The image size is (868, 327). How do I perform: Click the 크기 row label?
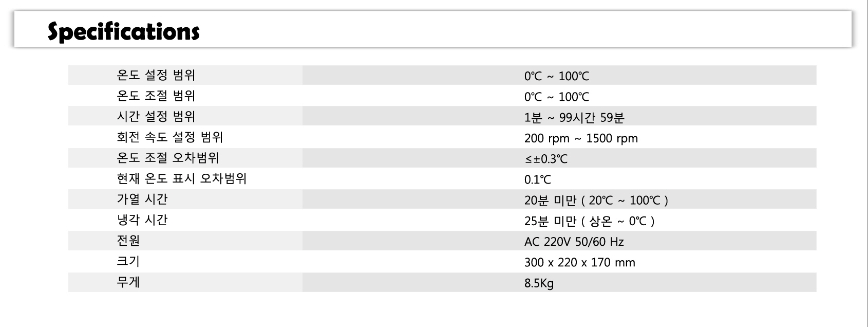click(128, 261)
